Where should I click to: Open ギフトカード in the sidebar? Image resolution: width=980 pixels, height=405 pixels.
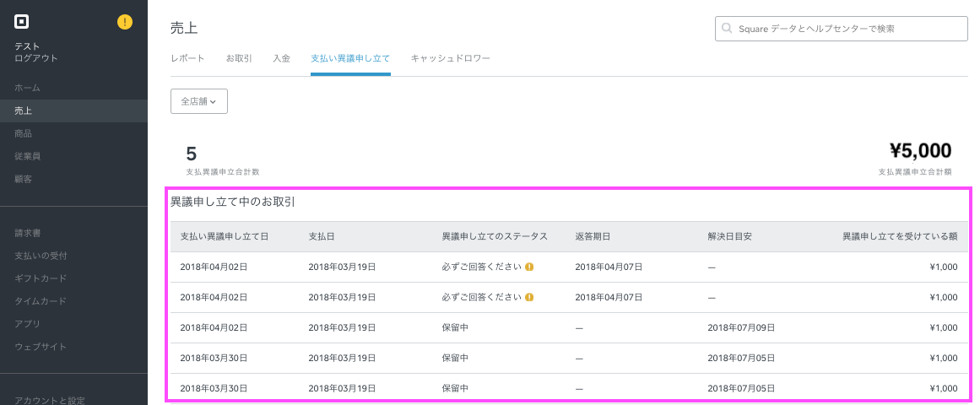click(x=41, y=278)
